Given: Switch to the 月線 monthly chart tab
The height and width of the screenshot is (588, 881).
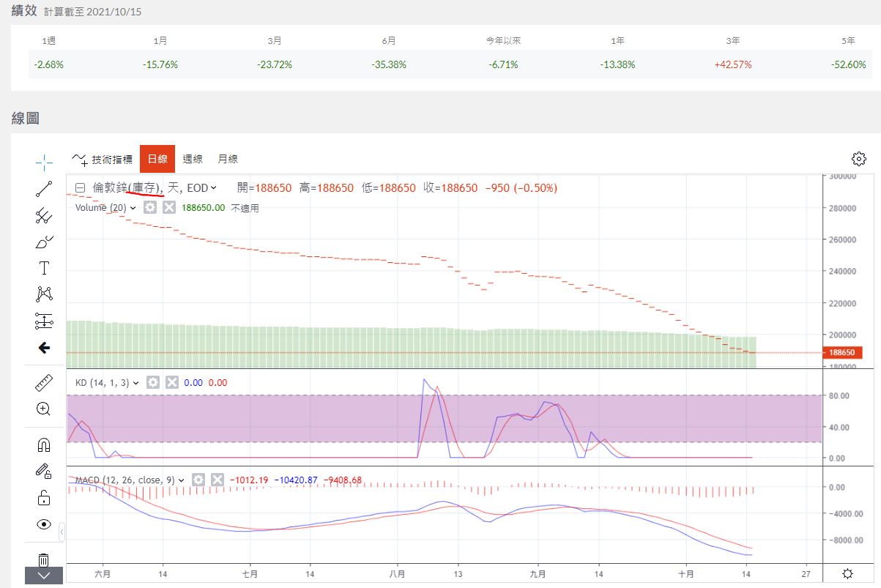Looking at the screenshot, I should coord(228,159).
